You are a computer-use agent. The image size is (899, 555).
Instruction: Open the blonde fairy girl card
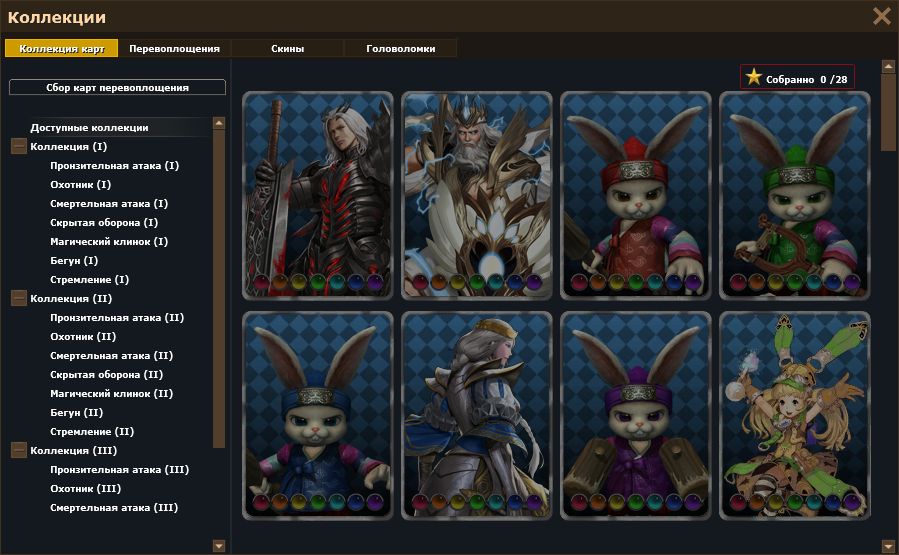click(795, 416)
